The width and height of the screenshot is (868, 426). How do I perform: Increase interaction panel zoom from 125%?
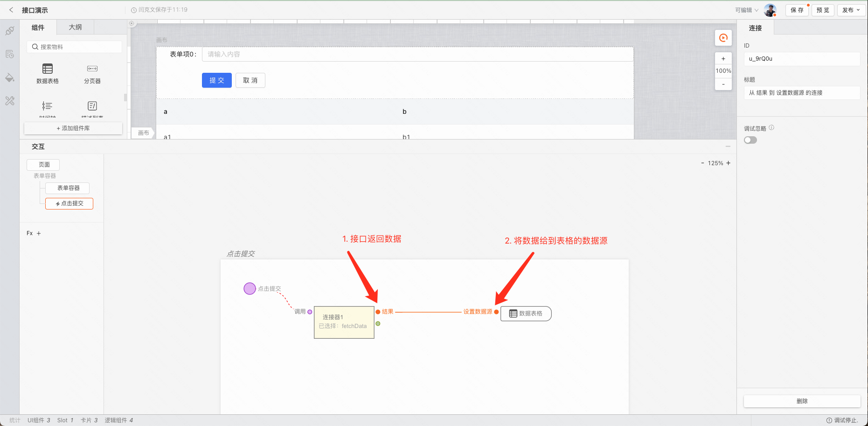click(729, 163)
